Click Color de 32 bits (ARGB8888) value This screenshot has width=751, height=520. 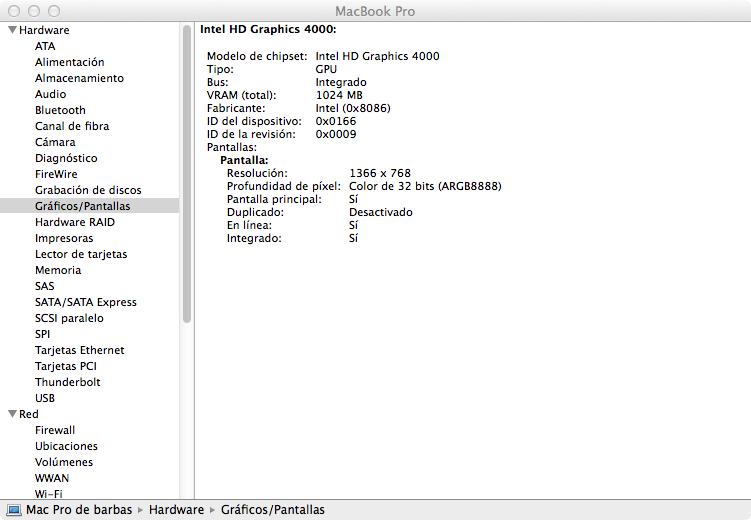[x=425, y=186]
